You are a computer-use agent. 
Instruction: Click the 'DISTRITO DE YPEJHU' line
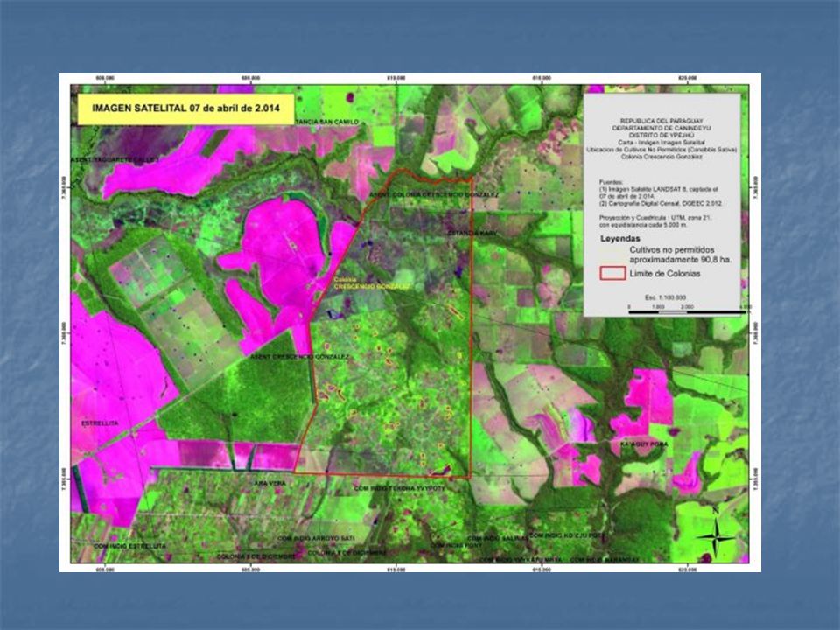(x=661, y=136)
